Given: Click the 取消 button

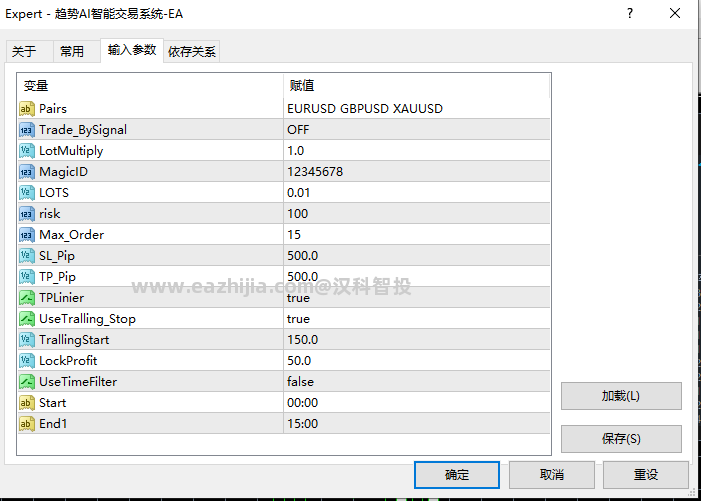Looking at the screenshot, I should (552, 475).
